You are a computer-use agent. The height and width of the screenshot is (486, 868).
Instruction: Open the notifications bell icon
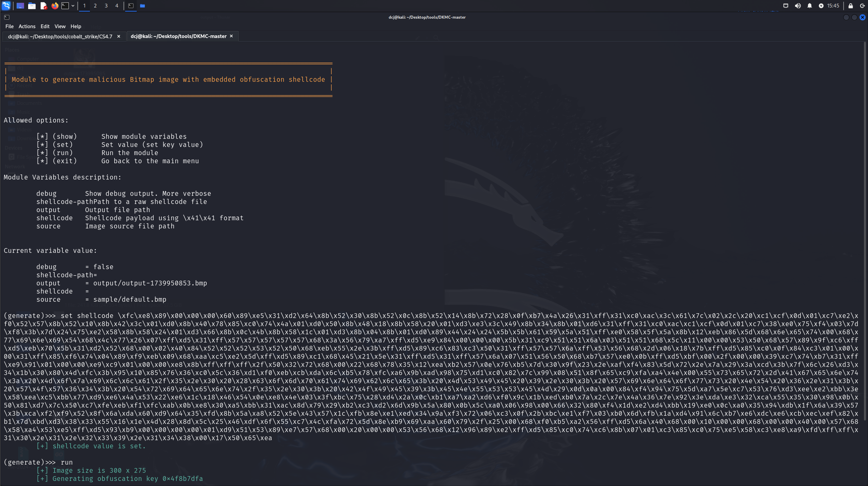click(810, 6)
